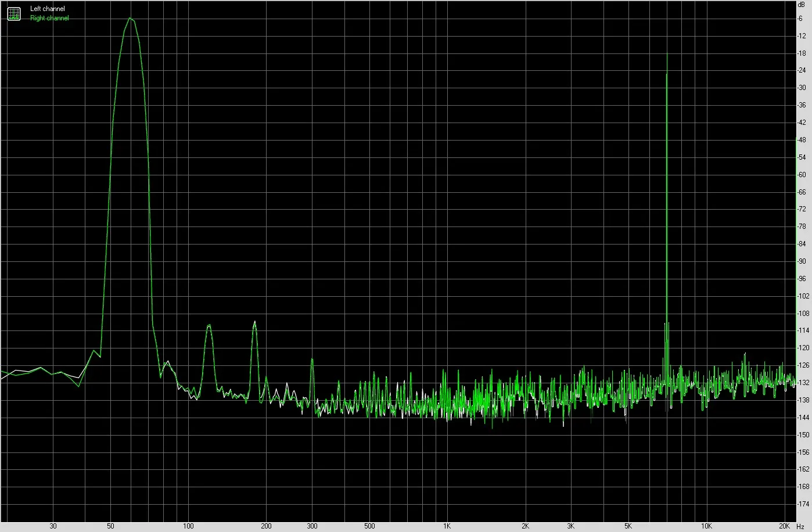Click the 300 Hz frequency axis label
The width and height of the screenshot is (812, 532).
pyautogui.click(x=312, y=526)
